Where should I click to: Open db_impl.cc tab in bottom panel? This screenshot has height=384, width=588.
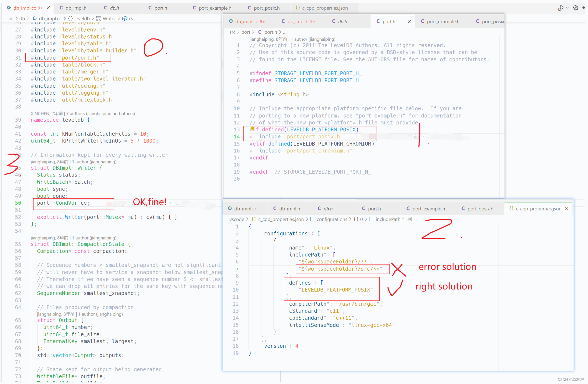(x=245, y=209)
